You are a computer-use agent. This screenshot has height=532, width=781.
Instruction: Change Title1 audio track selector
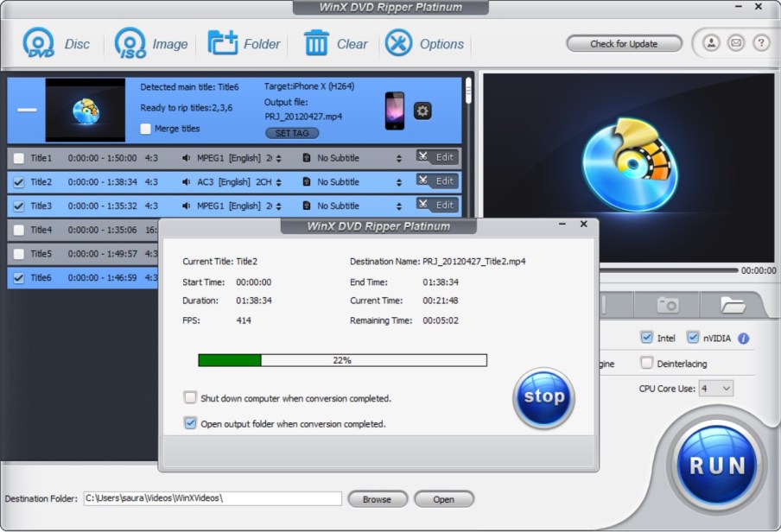point(278,158)
